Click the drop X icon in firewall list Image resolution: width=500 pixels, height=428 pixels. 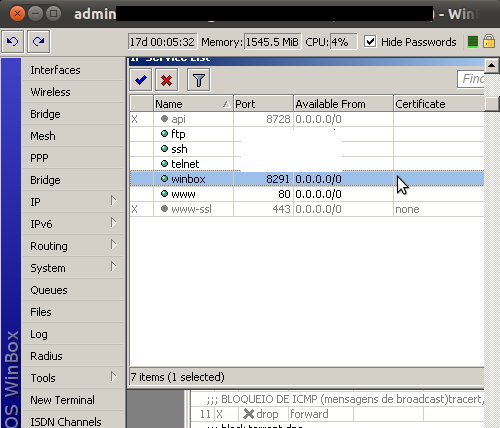coord(249,414)
